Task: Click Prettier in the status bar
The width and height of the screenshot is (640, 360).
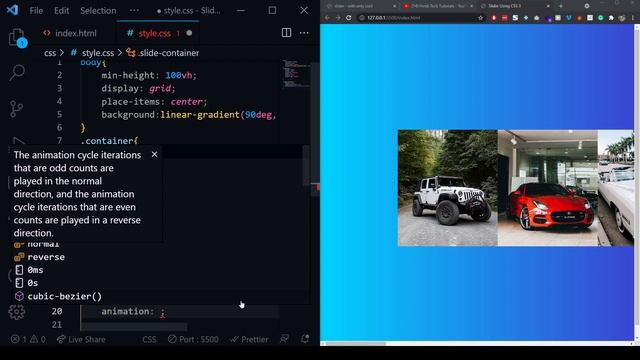Action: click(249, 339)
